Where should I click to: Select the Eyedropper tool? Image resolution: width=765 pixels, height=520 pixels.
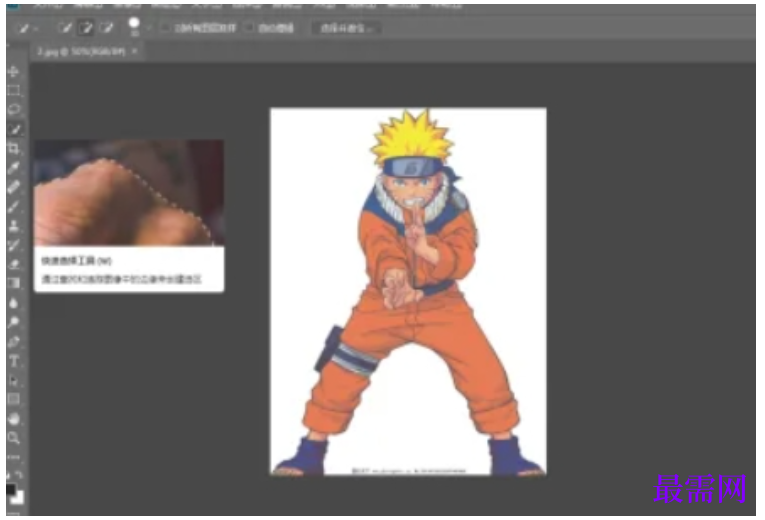14,168
